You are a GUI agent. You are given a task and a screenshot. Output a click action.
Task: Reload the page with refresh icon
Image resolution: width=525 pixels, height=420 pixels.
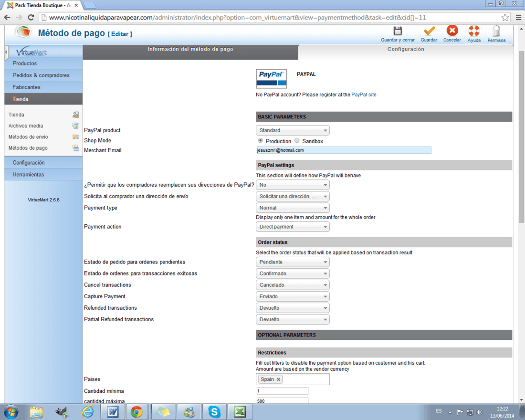point(31,17)
